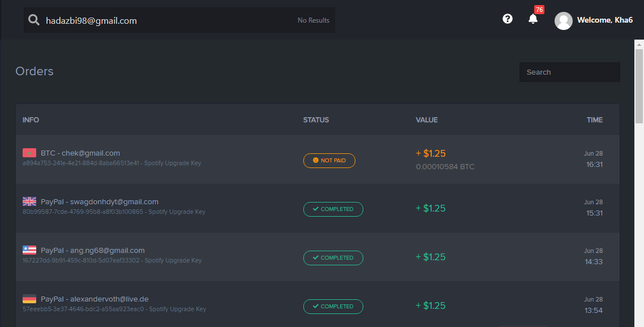Click COMPLETED badge for swagdonhdyt order
644x327 pixels.
tap(333, 209)
